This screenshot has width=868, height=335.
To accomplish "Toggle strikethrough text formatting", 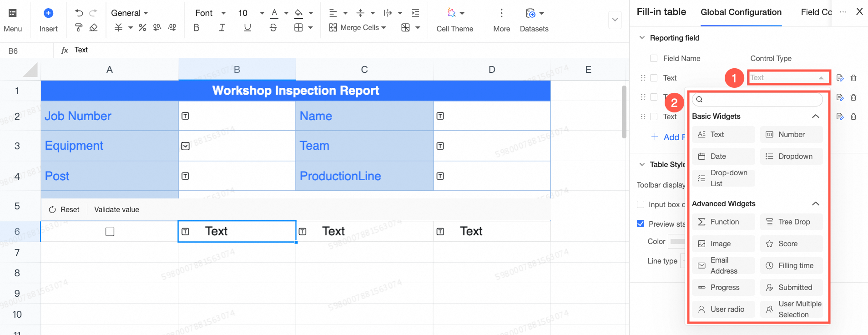I will coord(273,28).
